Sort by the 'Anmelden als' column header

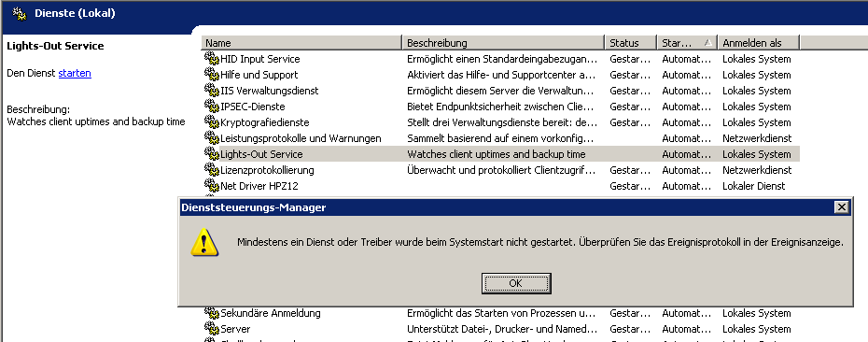759,43
